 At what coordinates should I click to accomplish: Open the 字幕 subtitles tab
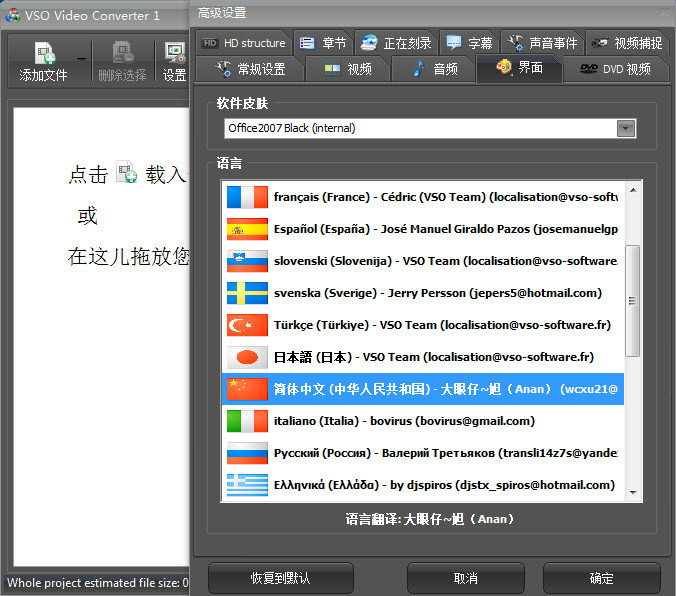[x=469, y=43]
